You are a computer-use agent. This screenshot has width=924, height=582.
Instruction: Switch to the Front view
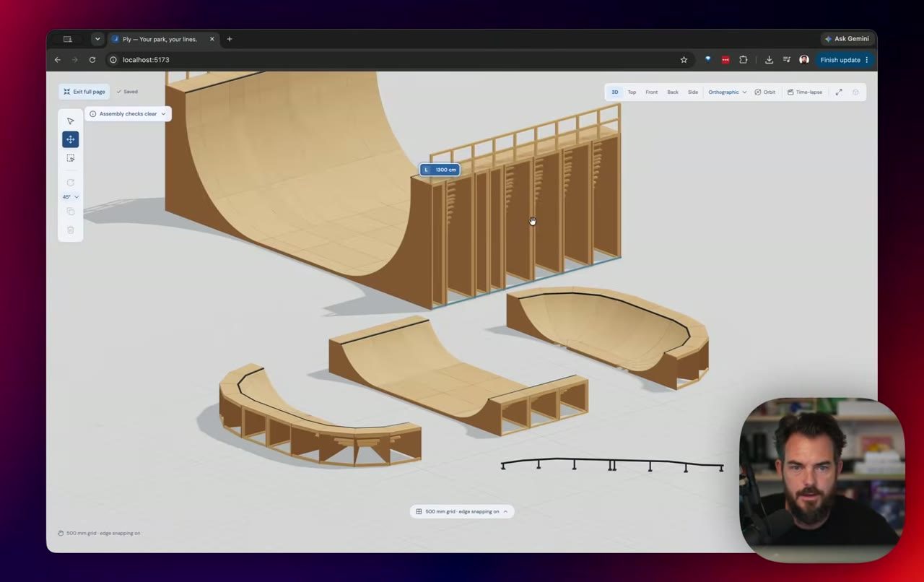click(652, 92)
